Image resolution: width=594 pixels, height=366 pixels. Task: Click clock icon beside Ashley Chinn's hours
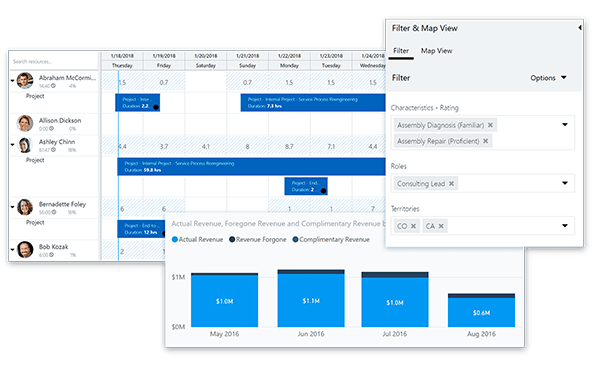point(53,150)
